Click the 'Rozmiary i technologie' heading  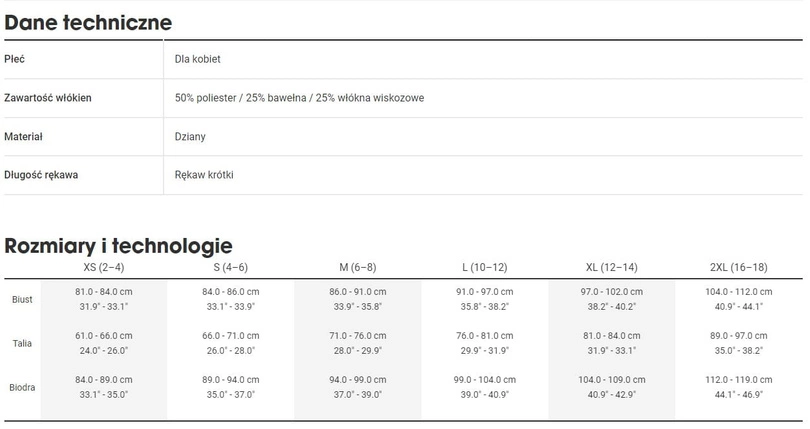[118, 245]
